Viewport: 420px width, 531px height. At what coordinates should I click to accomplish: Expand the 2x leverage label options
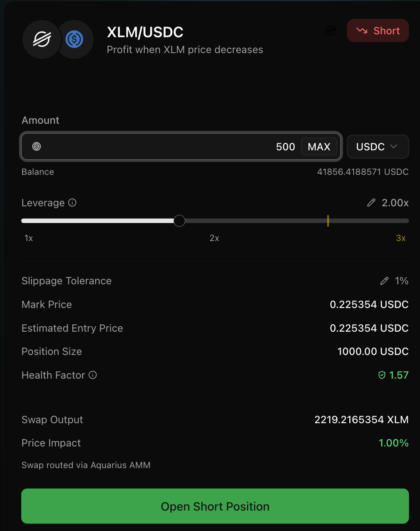click(214, 238)
